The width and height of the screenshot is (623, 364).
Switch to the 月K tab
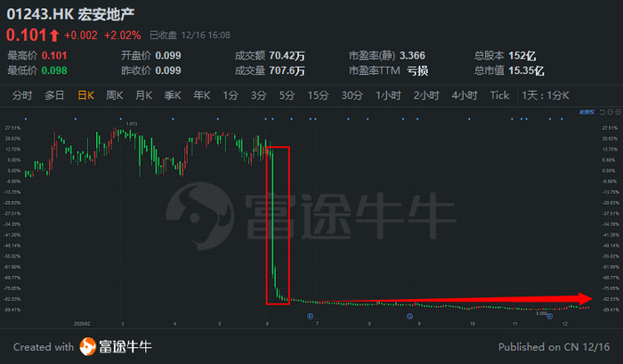point(143,95)
